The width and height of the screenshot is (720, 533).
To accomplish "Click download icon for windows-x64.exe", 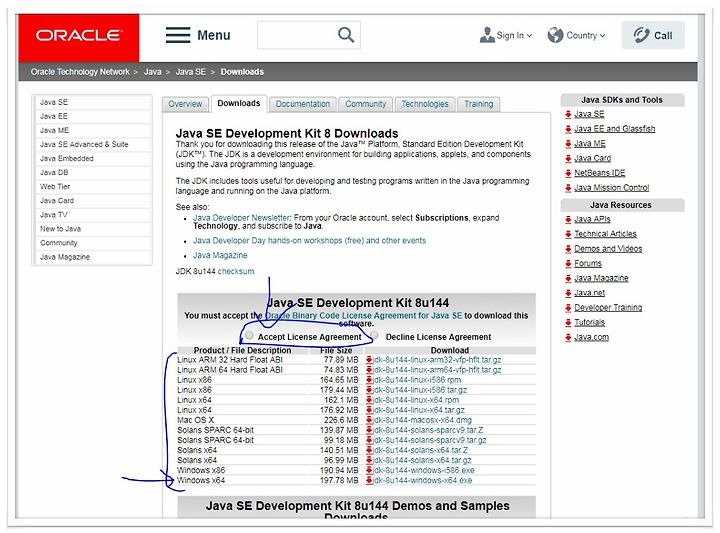I will point(369,480).
